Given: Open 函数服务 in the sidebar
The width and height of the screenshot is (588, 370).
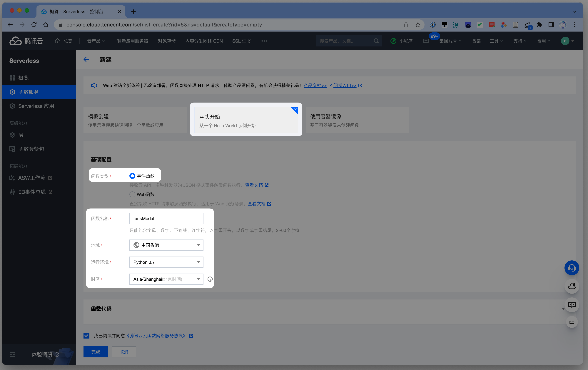Looking at the screenshot, I should [29, 92].
